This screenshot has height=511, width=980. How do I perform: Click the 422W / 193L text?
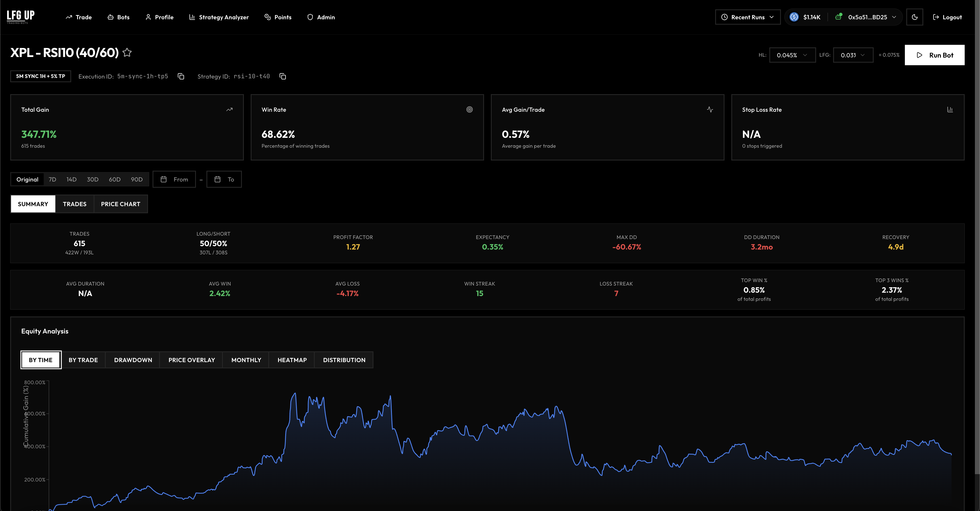pyautogui.click(x=79, y=253)
